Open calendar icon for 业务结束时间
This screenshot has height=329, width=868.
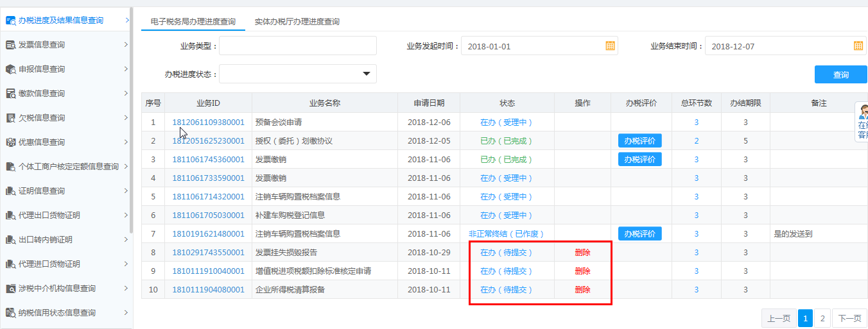(x=858, y=46)
